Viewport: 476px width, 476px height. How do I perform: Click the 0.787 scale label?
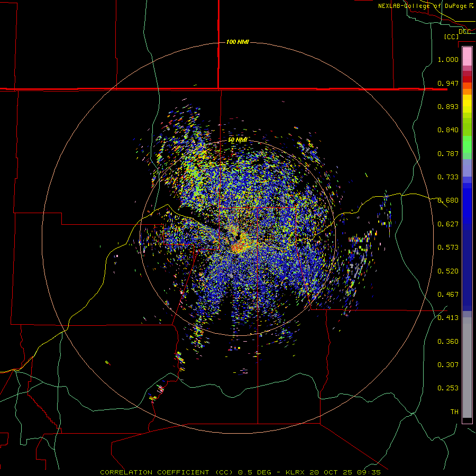click(x=448, y=153)
